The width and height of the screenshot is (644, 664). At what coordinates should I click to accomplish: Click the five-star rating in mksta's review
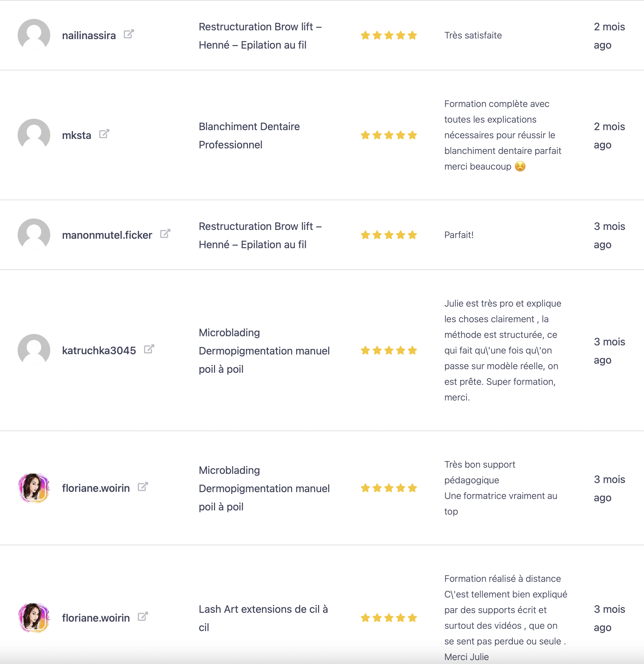pyautogui.click(x=389, y=136)
